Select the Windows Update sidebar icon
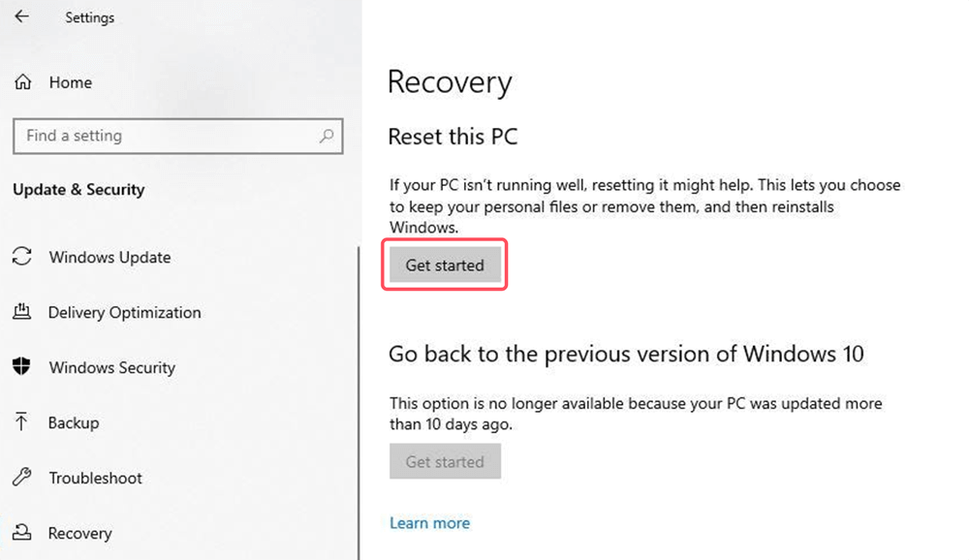 coord(21,257)
